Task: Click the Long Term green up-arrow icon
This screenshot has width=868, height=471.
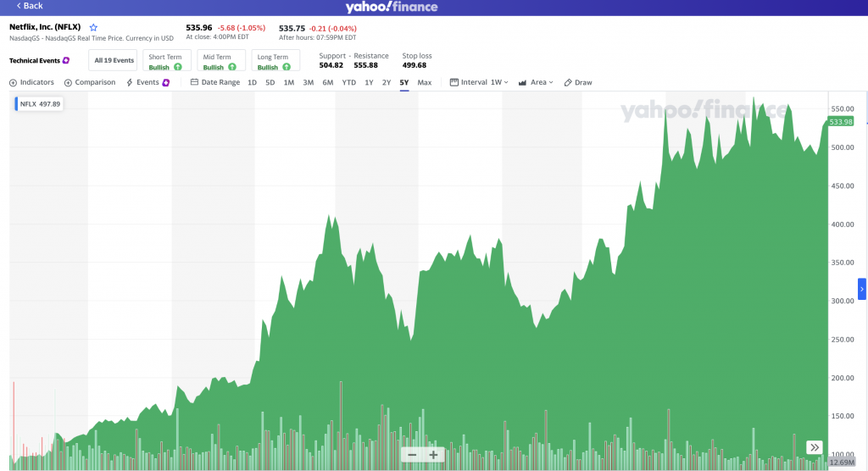Action: pyautogui.click(x=287, y=67)
